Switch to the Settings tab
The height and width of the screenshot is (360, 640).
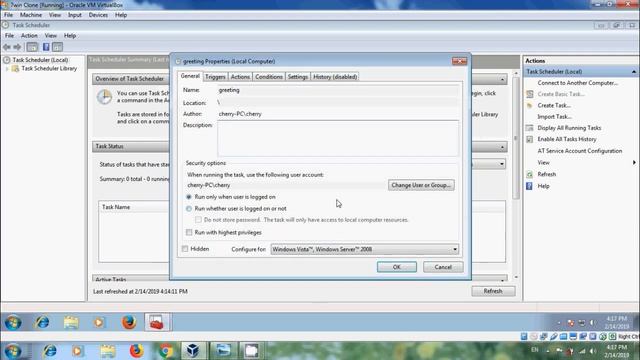(298, 77)
